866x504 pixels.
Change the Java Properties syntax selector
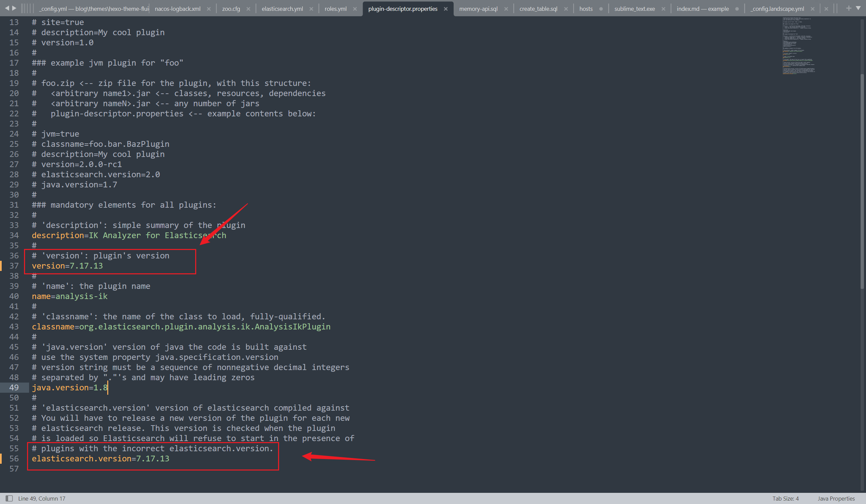pyautogui.click(x=836, y=498)
